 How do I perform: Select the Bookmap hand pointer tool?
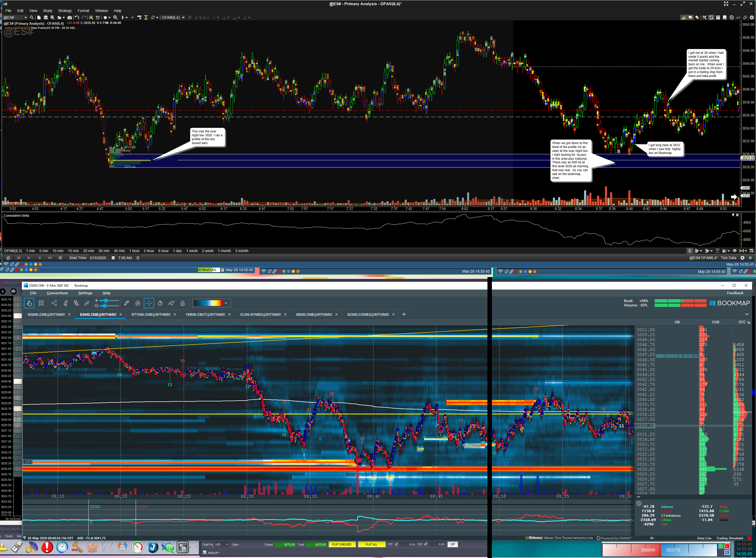coord(29,303)
